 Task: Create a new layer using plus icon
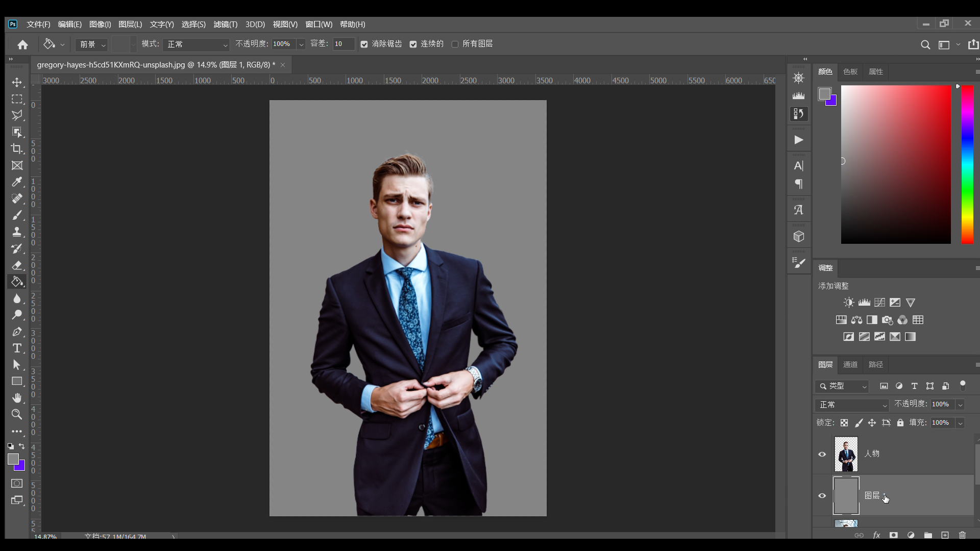pyautogui.click(x=945, y=535)
